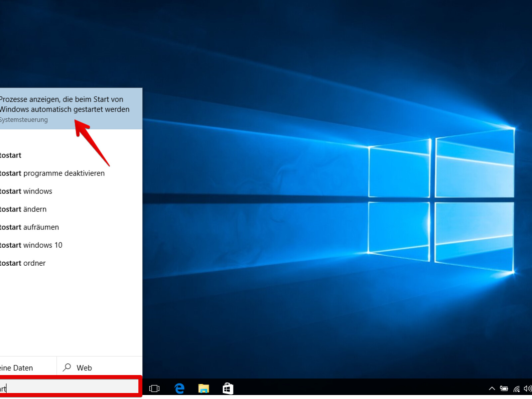Click the volume speaker tray icon
The image size is (532, 399).
pos(527,388)
